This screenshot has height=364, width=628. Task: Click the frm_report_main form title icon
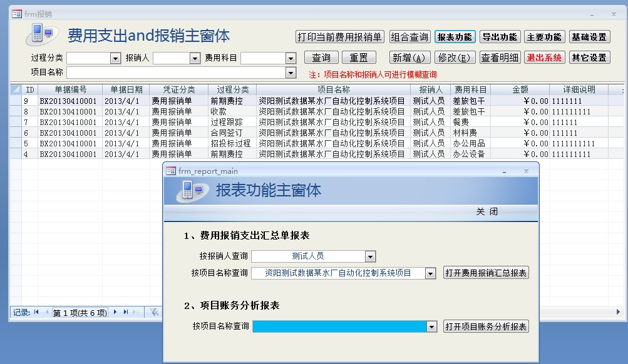[170, 171]
